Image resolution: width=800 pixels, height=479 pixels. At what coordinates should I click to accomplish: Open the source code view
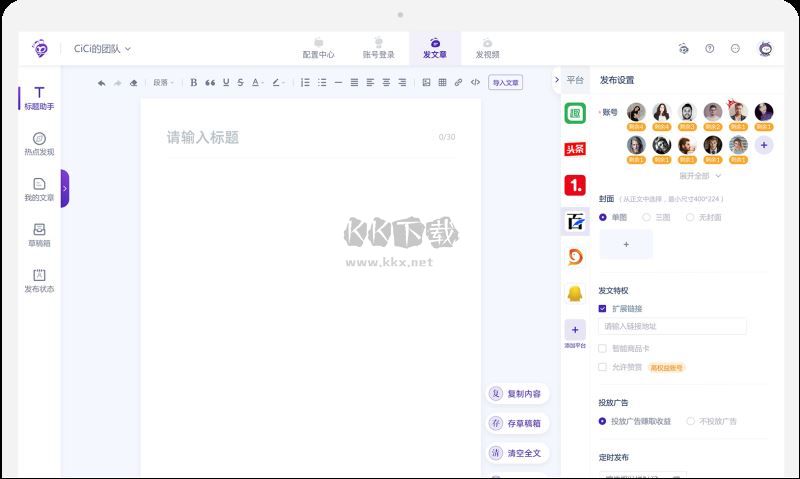[475, 82]
